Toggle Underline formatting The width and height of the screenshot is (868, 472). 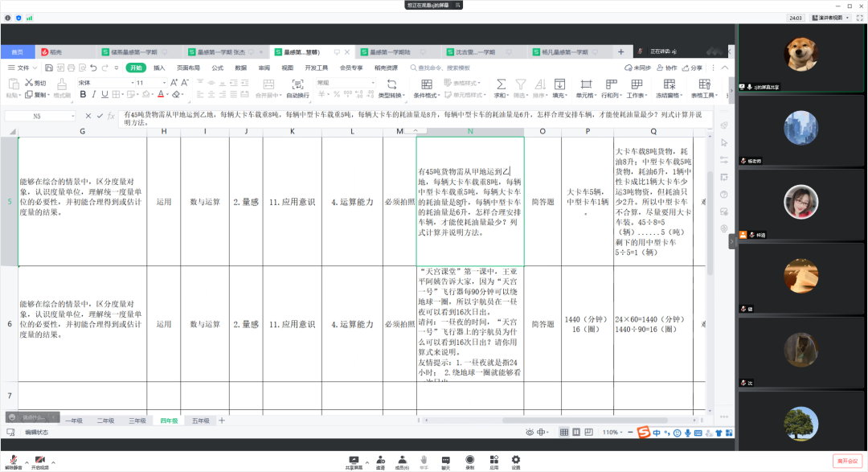(104, 95)
